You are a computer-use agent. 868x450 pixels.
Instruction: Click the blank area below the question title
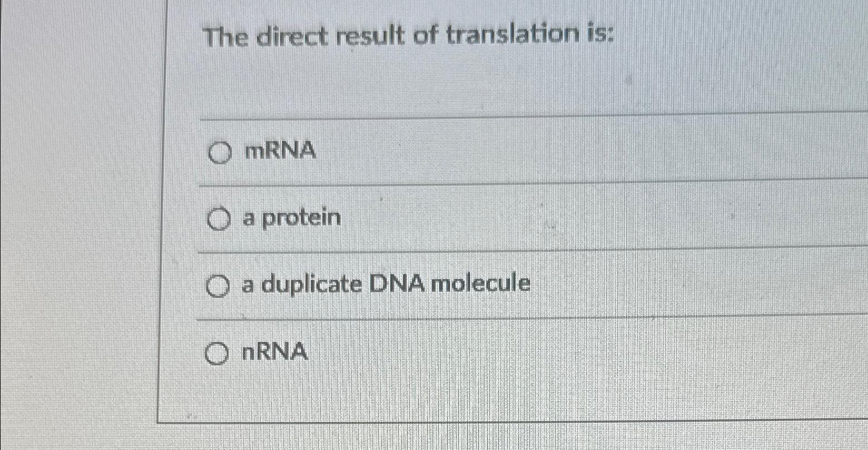pyautogui.click(x=445, y=83)
